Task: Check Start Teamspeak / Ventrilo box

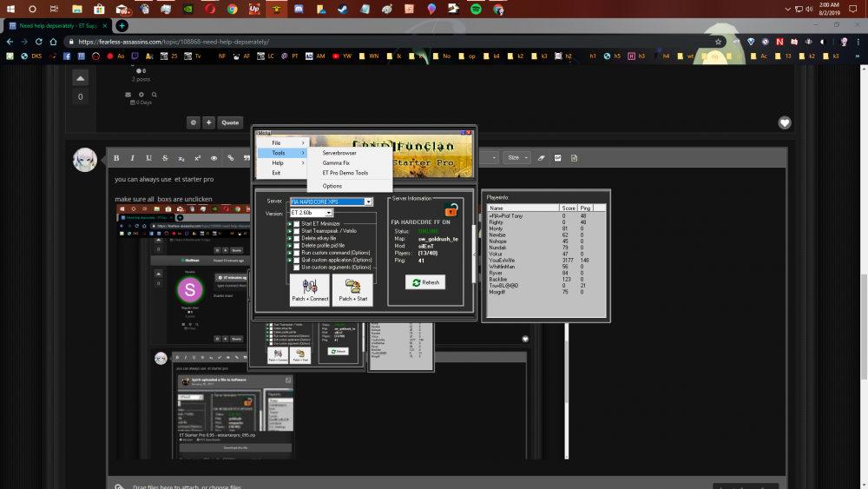Action: (297, 231)
